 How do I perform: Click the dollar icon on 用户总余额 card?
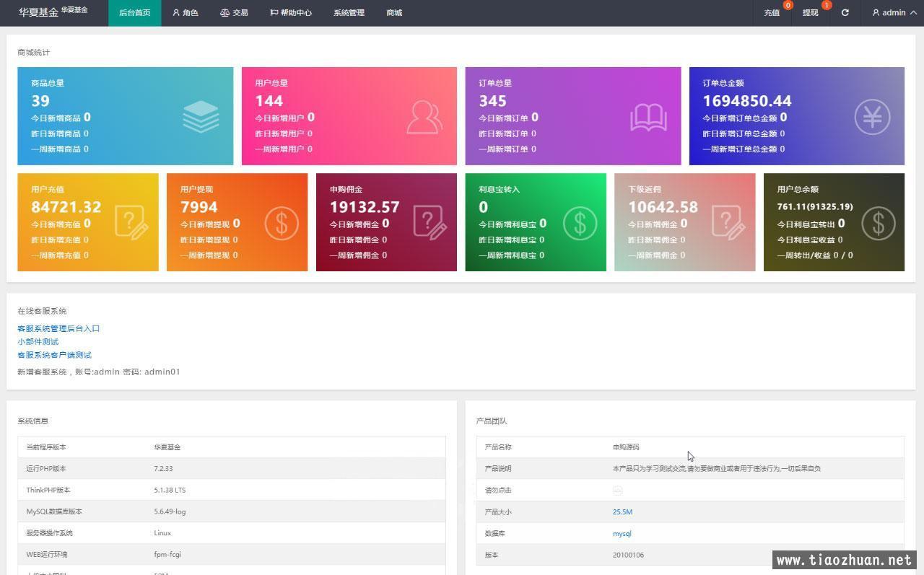[x=878, y=223]
